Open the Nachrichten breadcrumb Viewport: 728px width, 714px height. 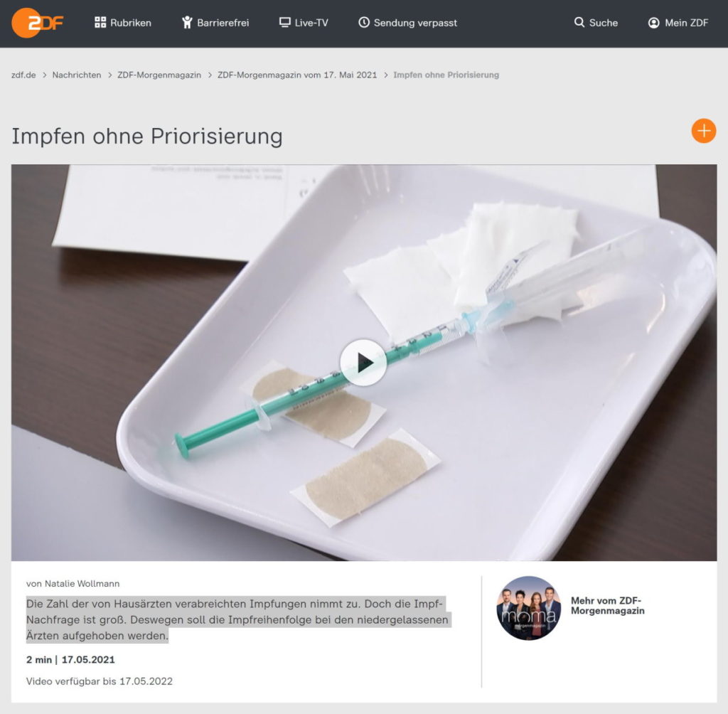[77, 75]
